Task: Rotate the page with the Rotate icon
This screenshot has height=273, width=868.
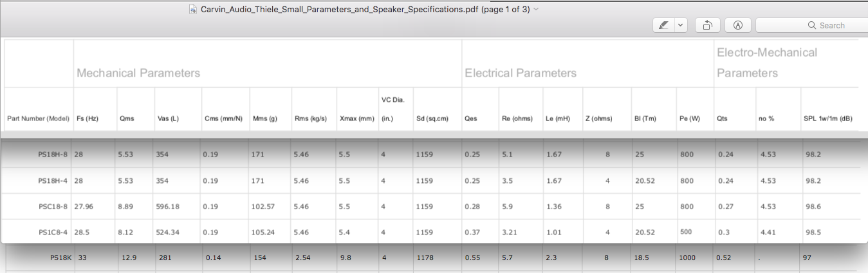Action: 707,25
